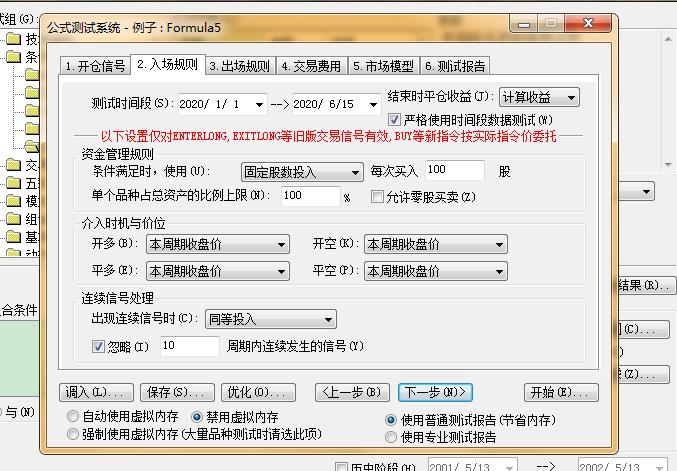Select 使用普通测试报告 radio button

coord(390,420)
